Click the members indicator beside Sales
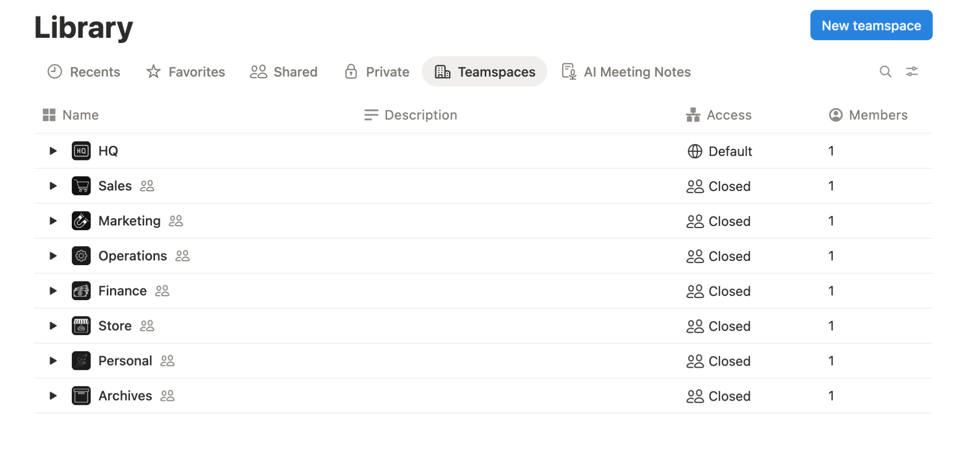The image size is (980, 460). (x=147, y=186)
